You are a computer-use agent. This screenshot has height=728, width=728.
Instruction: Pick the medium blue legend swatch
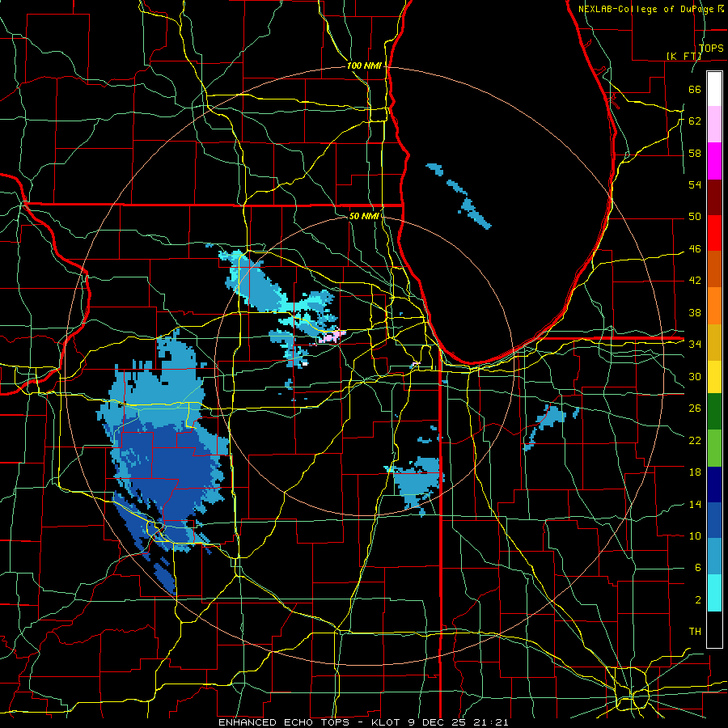point(714,520)
